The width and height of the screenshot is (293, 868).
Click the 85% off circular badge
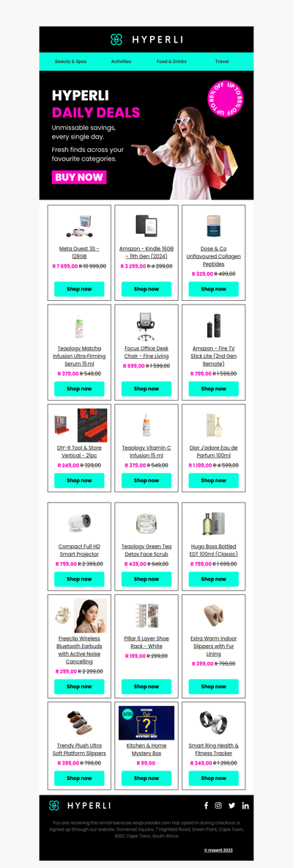tap(226, 99)
